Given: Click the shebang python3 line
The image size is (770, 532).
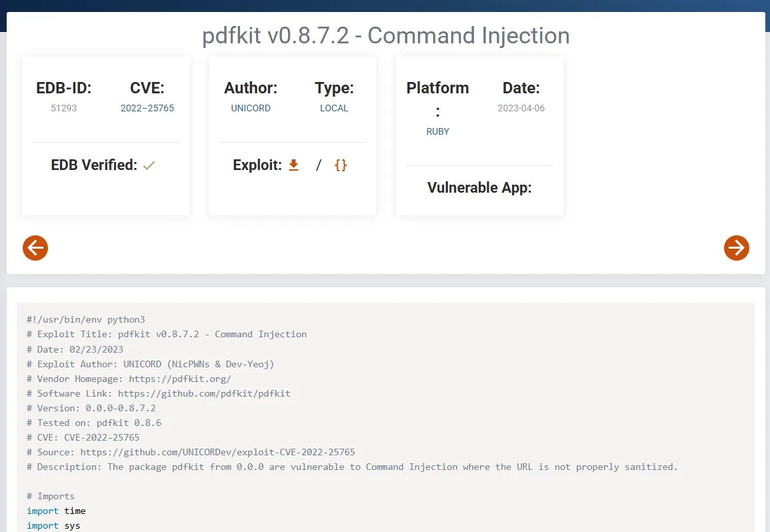Looking at the screenshot, I should pyautogui.click(x=86, y=320).
